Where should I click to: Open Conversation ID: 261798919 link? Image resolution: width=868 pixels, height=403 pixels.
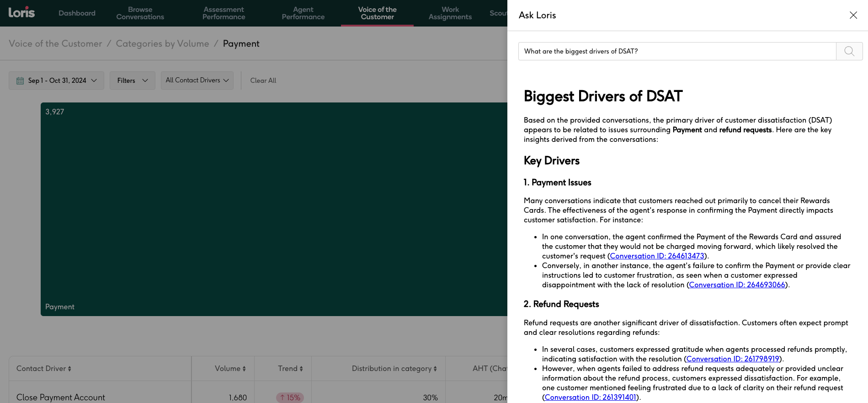(732, 359)
